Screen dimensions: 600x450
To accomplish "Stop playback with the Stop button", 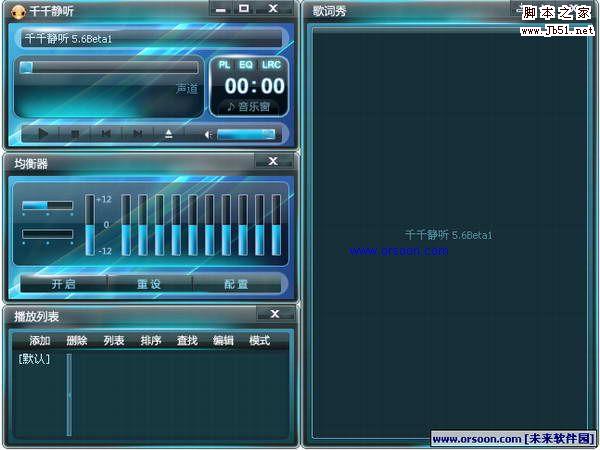I will coord(75,134).
